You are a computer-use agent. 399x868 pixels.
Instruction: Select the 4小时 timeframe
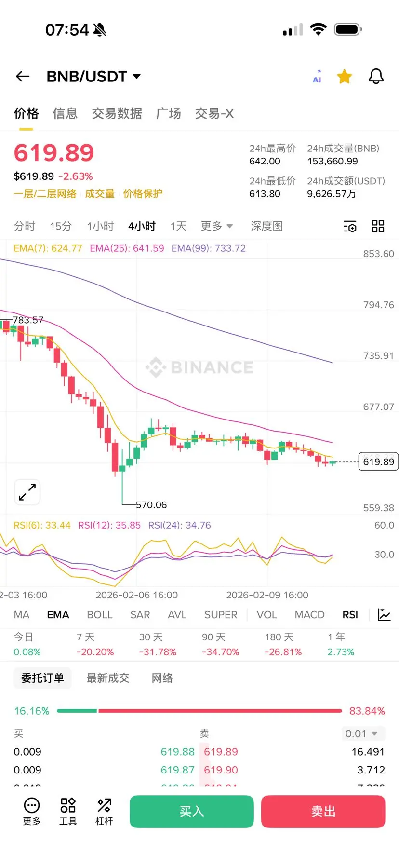tap(142, 226)
